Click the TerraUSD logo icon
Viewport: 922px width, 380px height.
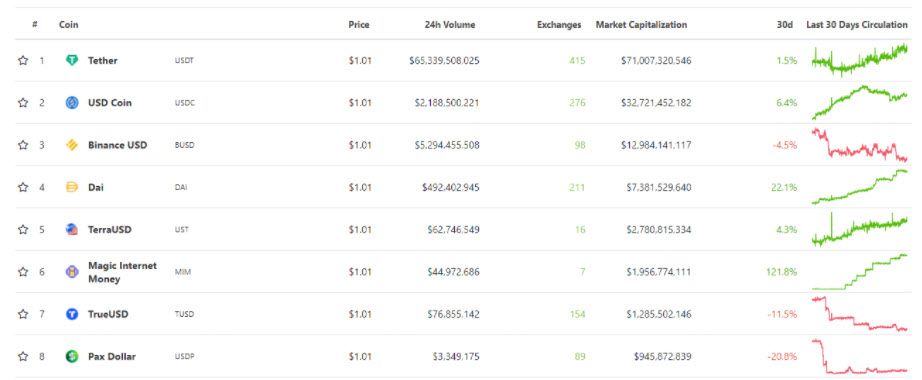[72, 229]
